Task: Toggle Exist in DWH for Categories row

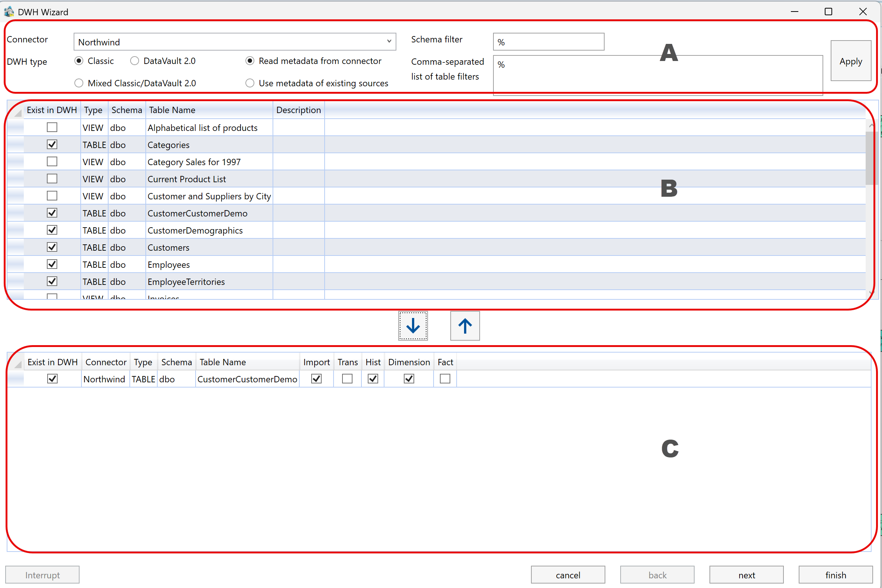Action: pyautogui.click(x=52, y=144)
